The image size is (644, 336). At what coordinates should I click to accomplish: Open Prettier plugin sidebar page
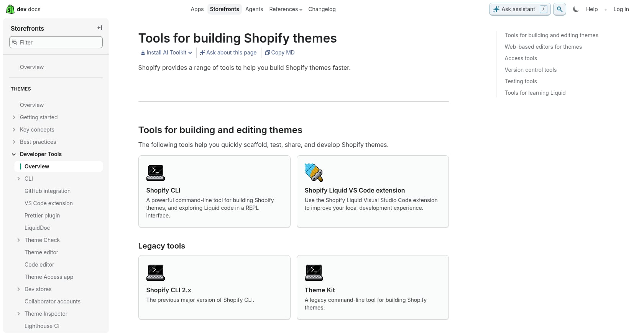click(x=42, y=216)
